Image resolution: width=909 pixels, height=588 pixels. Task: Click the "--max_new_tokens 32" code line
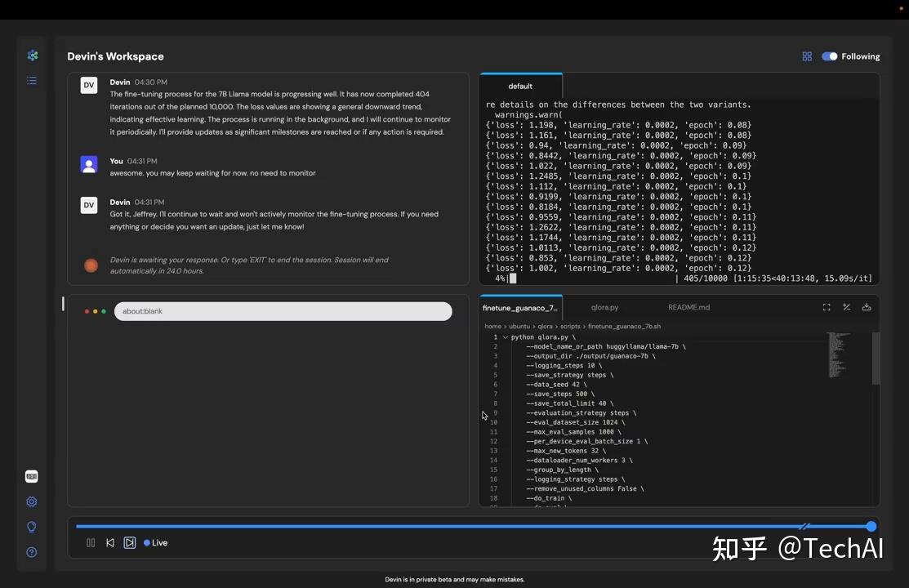pyautogui.click(x=566, y=451)
